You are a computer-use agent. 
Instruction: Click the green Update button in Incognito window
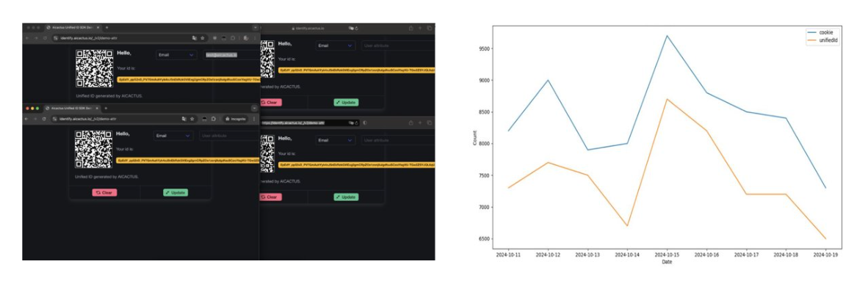coord(176,192)
